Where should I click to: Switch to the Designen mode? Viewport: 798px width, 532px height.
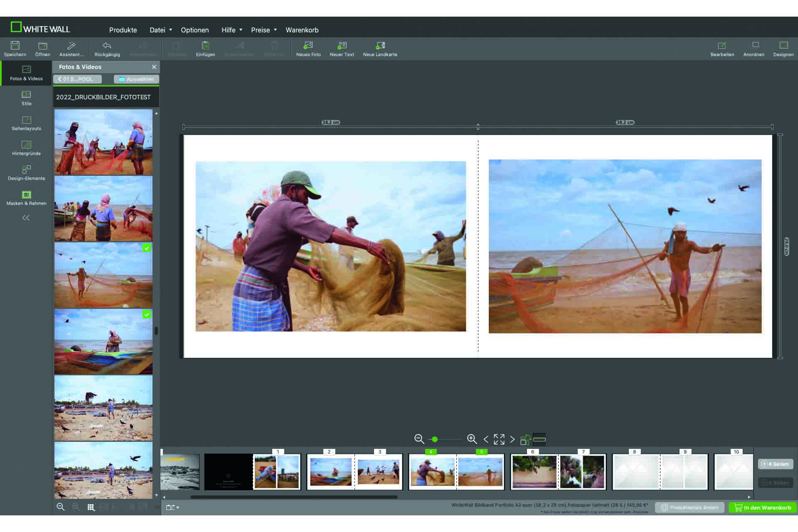pyautogui.click(x=783, y=48)
